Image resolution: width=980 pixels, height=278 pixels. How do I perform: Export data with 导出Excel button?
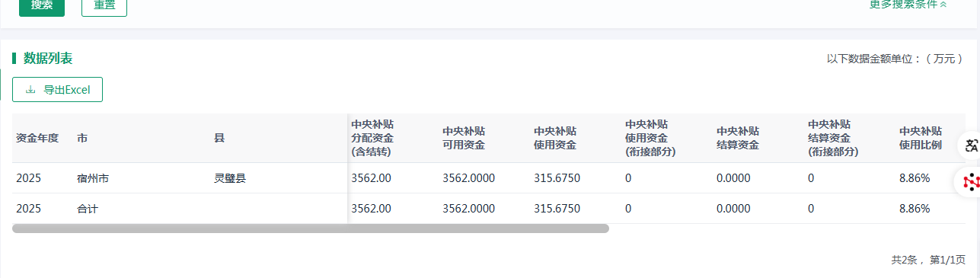tap(57, 90)
